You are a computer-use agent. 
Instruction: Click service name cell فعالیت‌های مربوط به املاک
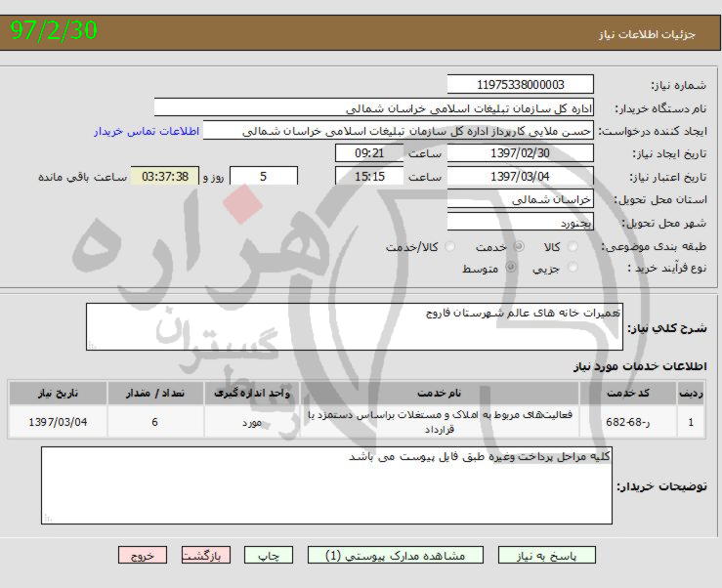tap(440, 422)
